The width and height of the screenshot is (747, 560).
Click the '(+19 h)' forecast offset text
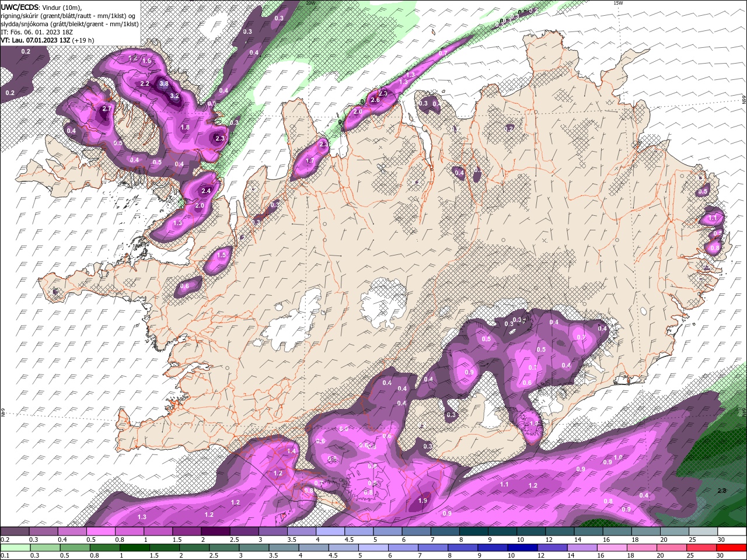pyautogui.click(x=83, y=40)
